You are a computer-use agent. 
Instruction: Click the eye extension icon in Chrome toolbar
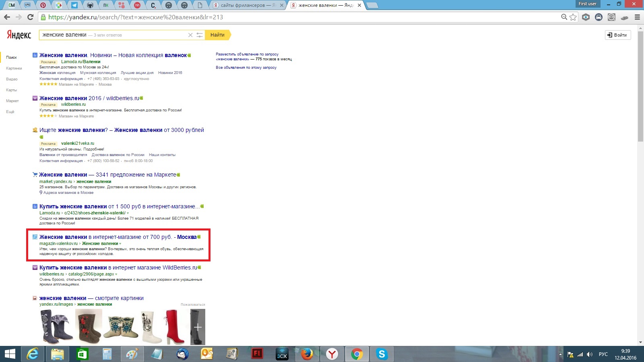(586, 17)
